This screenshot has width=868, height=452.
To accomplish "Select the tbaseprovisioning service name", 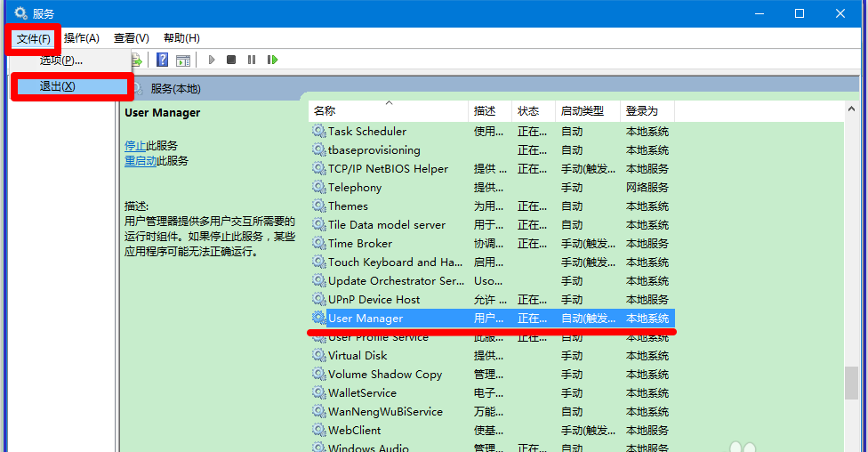I will pyautogui.click(x=374, y=150).
